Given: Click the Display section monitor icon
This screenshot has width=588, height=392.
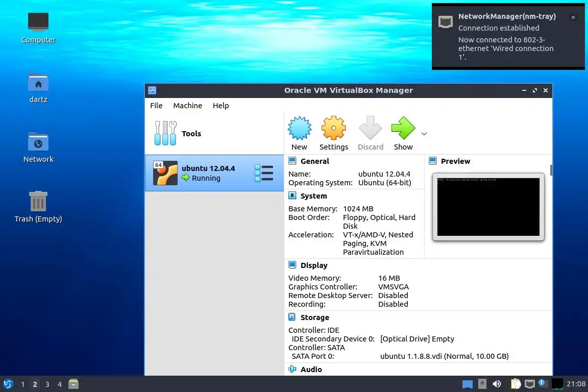Looking at the screenshot, I should coord(292,265).
